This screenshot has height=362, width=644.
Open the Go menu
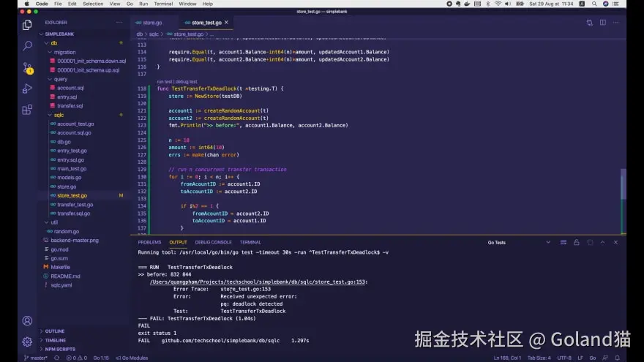click(x=130, y=4)
